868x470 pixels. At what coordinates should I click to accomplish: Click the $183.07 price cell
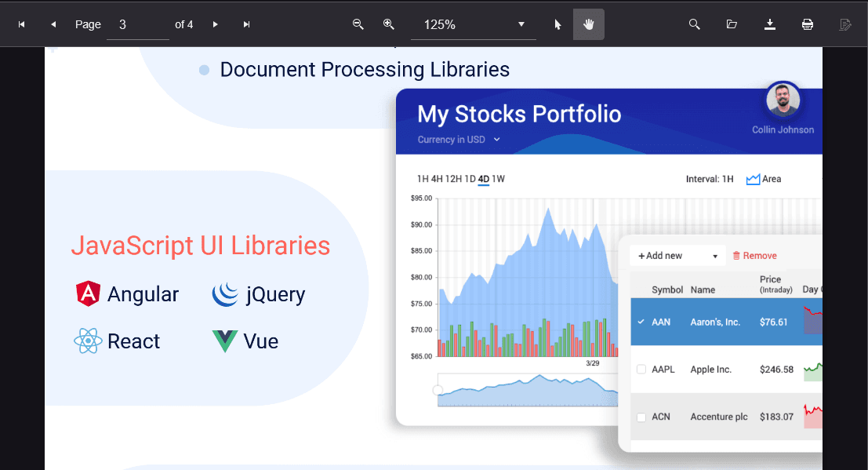pyautogui.click(x=776, y=417)
